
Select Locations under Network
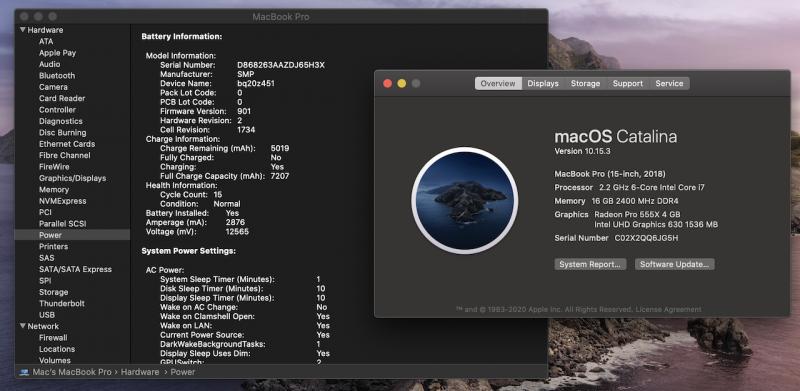(57, 349)
